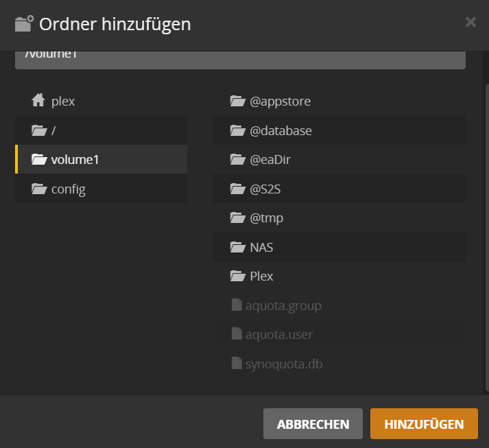Click the file icon next to synoquota.db
Viewport: 489px width, 448px height.
237,364
